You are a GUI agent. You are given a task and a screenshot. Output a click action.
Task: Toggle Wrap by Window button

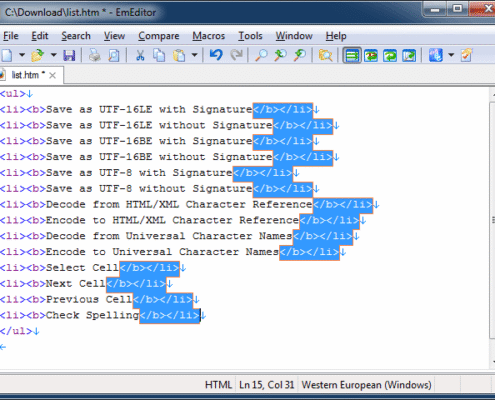pos(390,55)
